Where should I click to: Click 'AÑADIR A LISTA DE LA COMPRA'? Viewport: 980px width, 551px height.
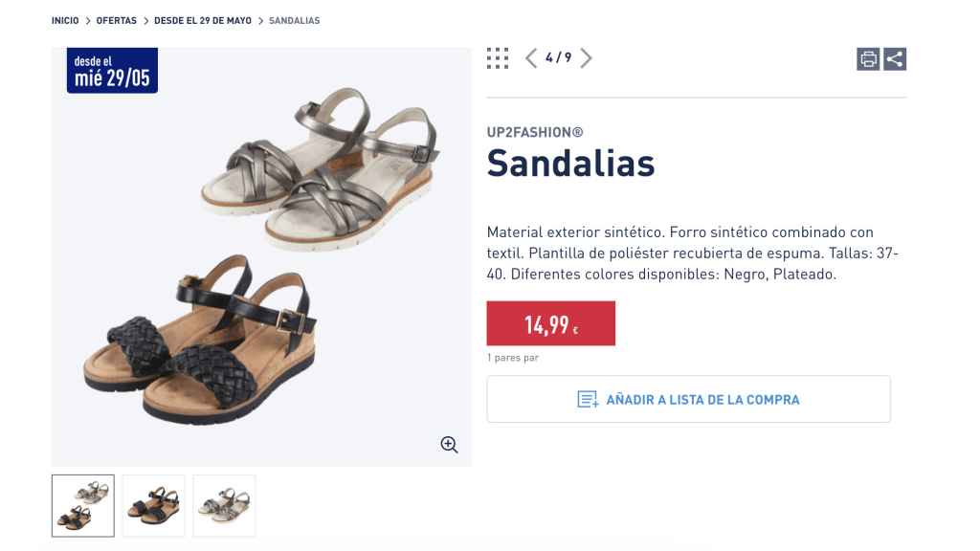tap(688, 399)
